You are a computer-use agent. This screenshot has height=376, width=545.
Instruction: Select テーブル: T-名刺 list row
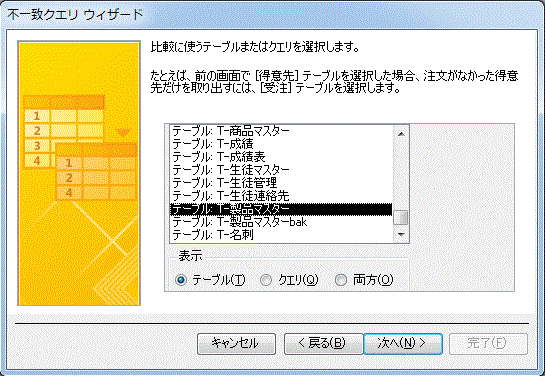pos(281,235)
